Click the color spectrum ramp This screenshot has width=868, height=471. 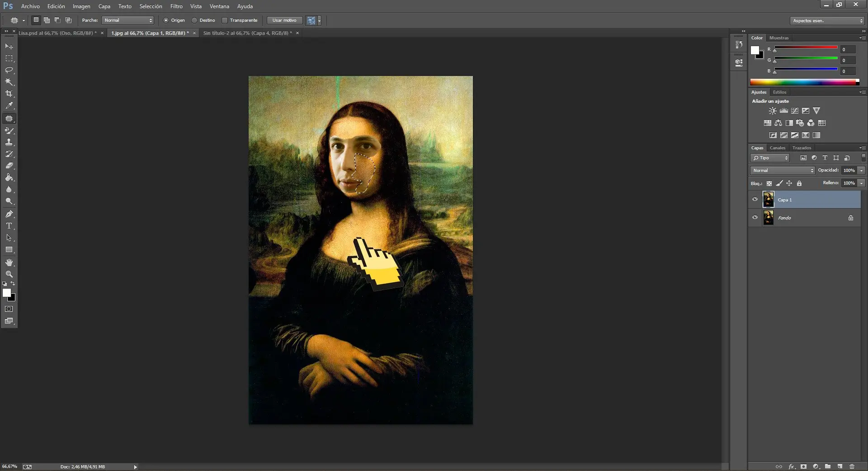[805, 82]
